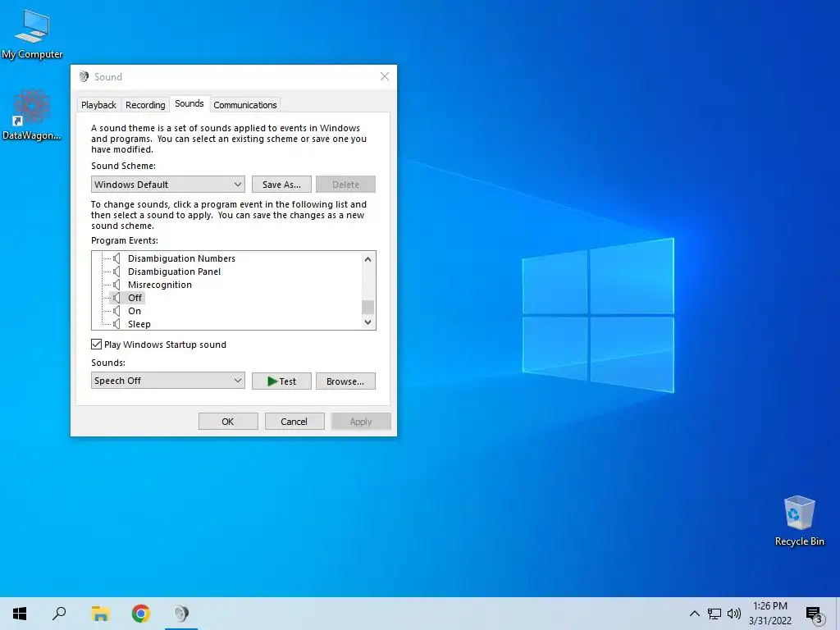Toggle Play Windows Startup sound checkbox
840x630 pixels.
coord(97,345)
